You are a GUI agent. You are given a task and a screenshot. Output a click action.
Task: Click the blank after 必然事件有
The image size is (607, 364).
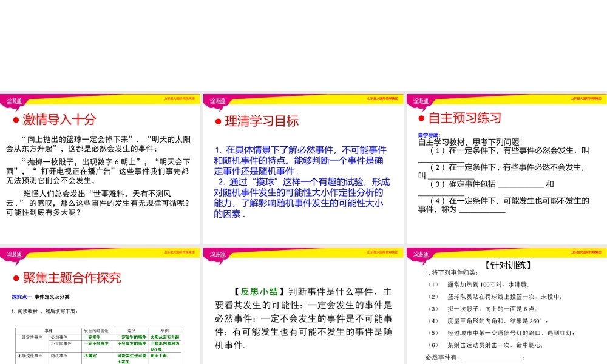[x=492, y=357]
